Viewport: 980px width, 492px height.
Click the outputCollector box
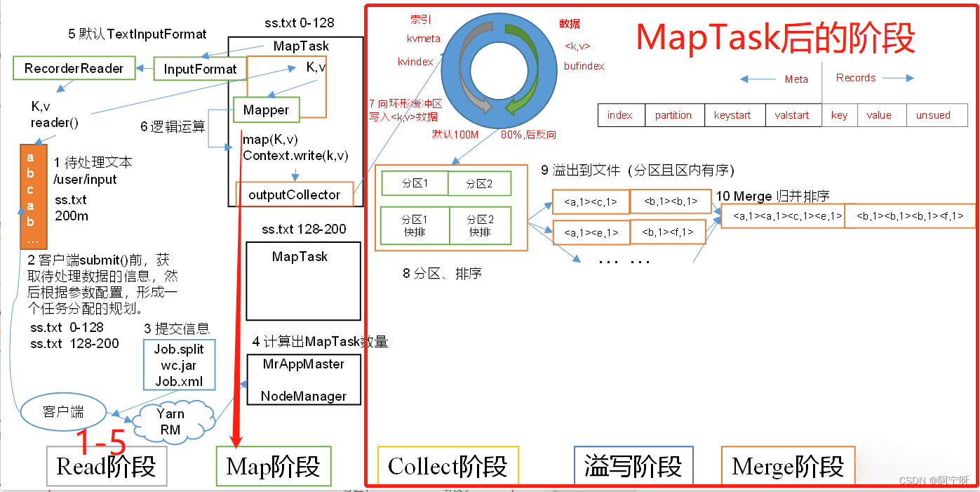[297, 194]
